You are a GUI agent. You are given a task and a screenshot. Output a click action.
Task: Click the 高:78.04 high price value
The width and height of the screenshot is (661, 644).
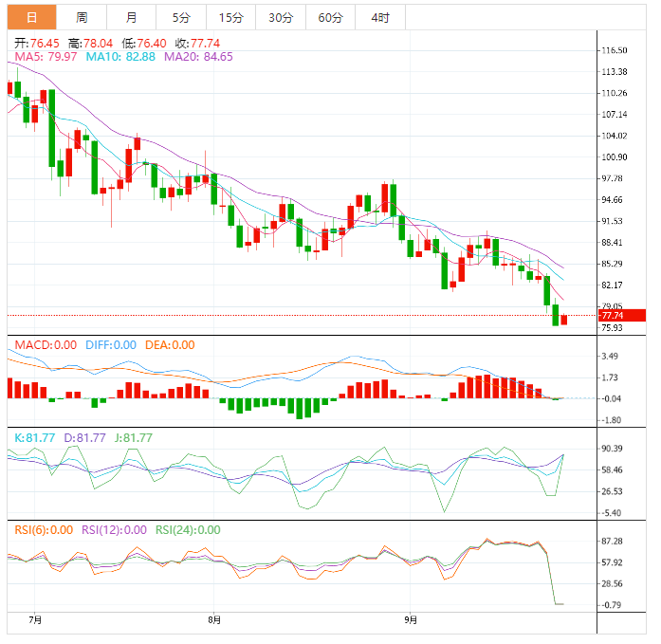[90, 43]
